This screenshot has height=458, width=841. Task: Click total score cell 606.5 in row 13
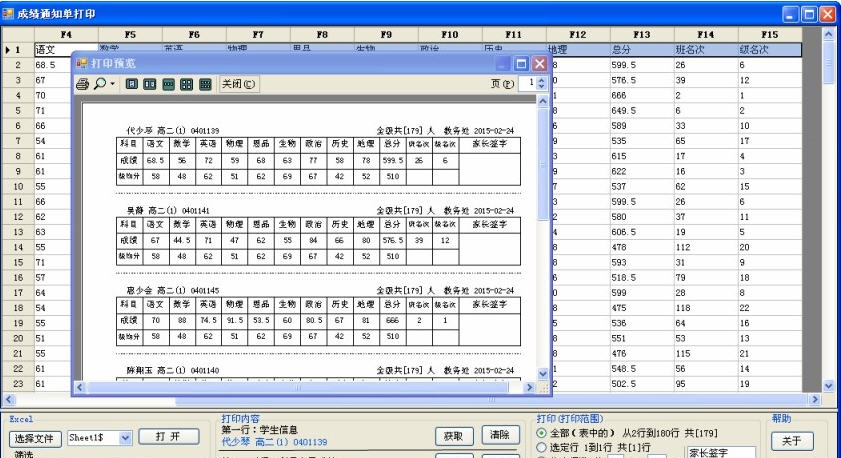pyautogui.click(x=641, y=232)
